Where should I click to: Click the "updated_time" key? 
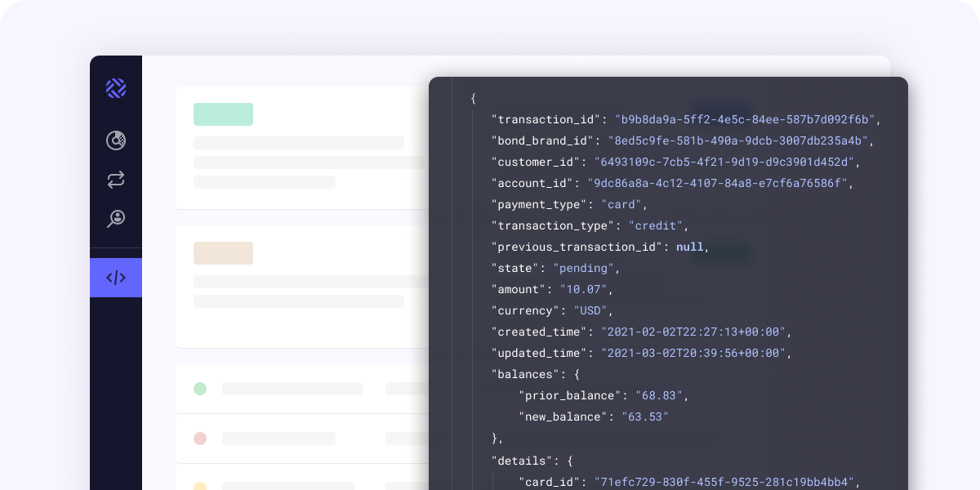pos(540,353)
